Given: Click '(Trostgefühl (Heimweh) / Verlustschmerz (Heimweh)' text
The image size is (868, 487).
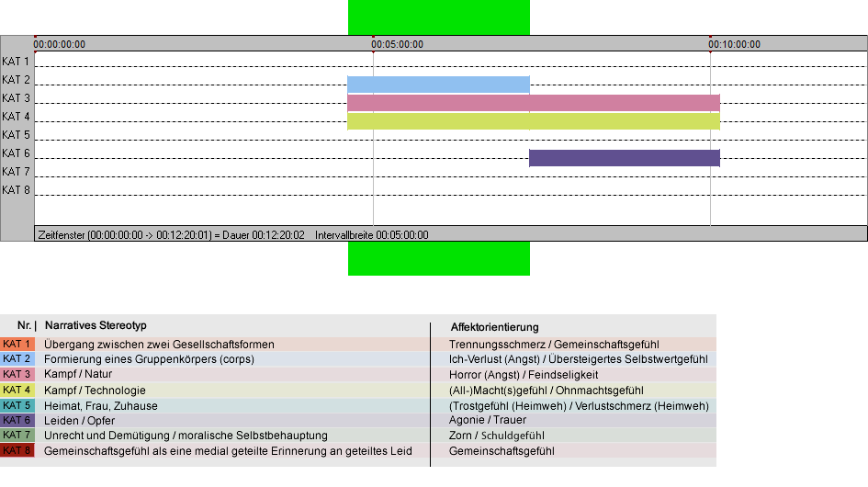Looking at the screenshot, I should coord(579,405).
